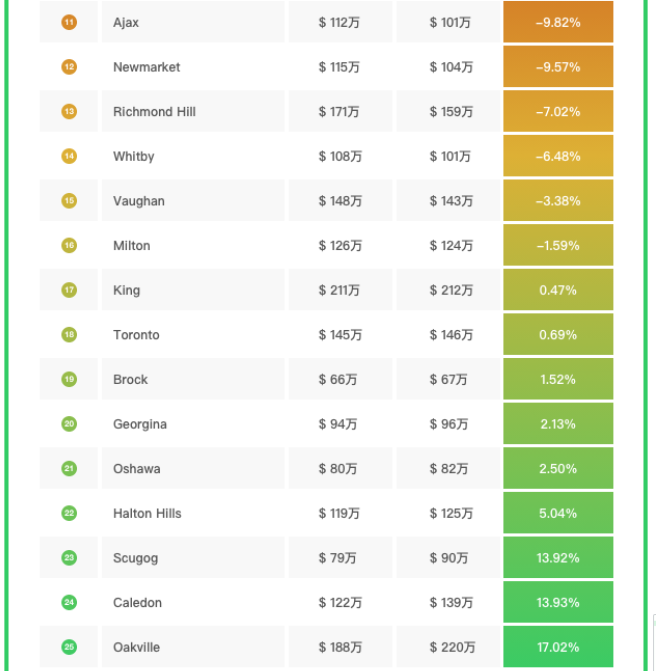The height and width of the screenshot is (671, 656).
Task: Click the green 17.02% change cell
Action: [557, 648]
